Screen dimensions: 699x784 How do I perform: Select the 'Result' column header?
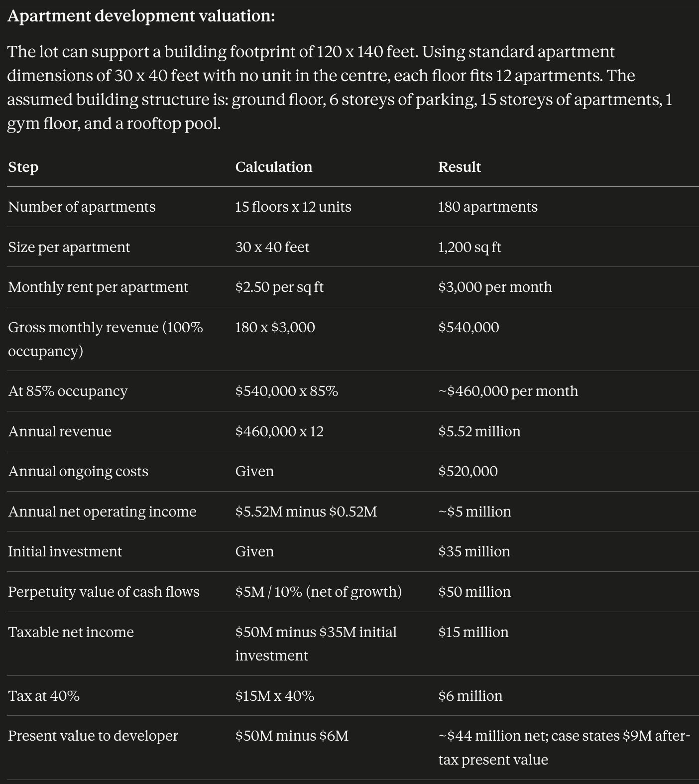click(x=460, y=167)
